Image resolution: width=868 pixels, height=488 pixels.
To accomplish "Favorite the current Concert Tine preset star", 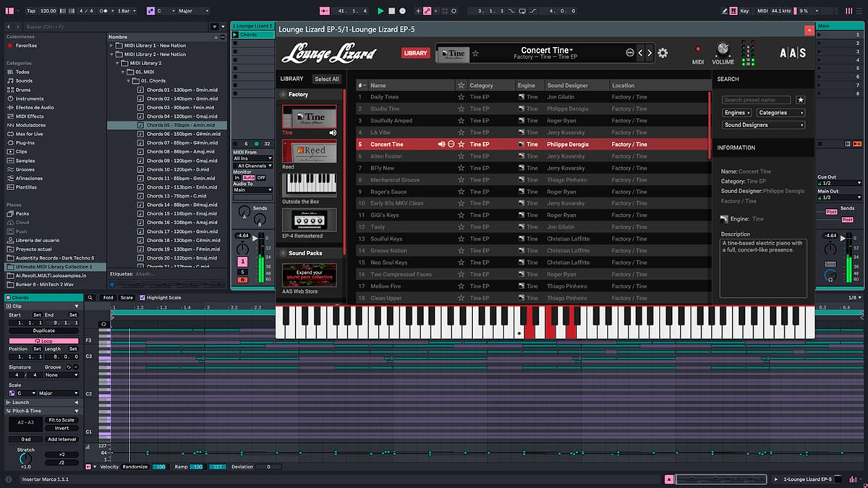I will pyautogui.click(x=475, y=53).
